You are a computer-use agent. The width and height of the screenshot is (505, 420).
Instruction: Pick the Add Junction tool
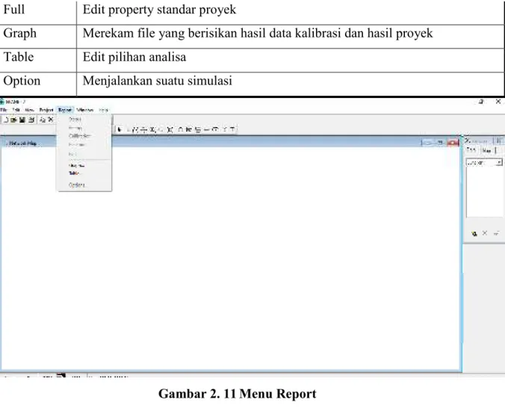pyautogui.click(x=181, y=129)
